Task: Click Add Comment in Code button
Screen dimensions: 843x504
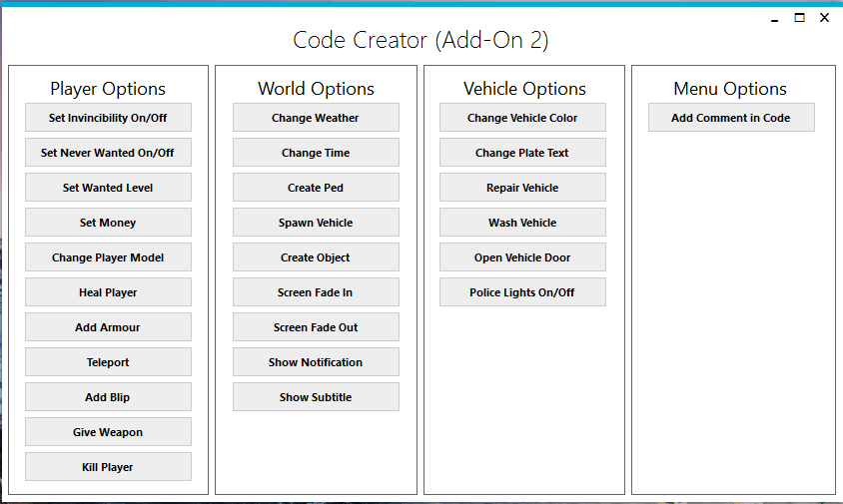Action: (731, 118)
